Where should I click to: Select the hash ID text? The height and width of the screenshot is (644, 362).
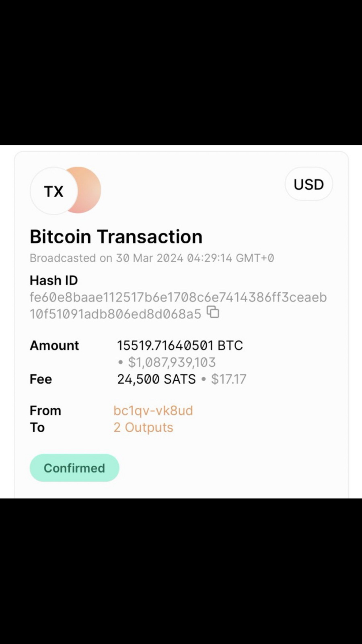(x=178, y=305)
